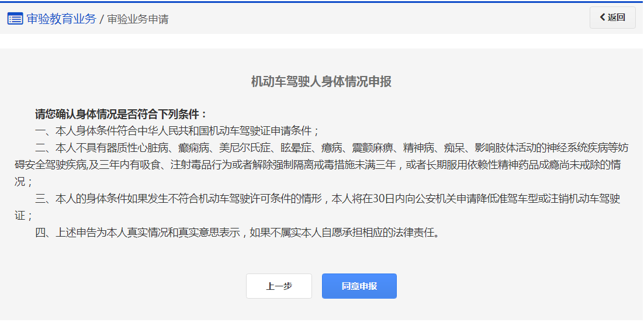Click clause 三 about 30日内向公安机关申请
The width and height of the screenshot is (644, 322).
point(327,199)
